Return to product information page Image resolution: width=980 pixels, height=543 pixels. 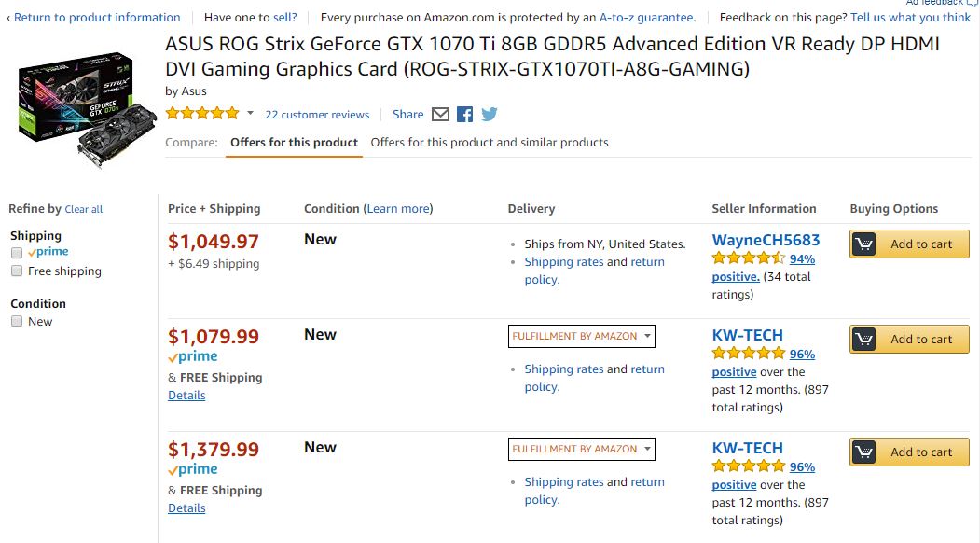tap(96, 18)
